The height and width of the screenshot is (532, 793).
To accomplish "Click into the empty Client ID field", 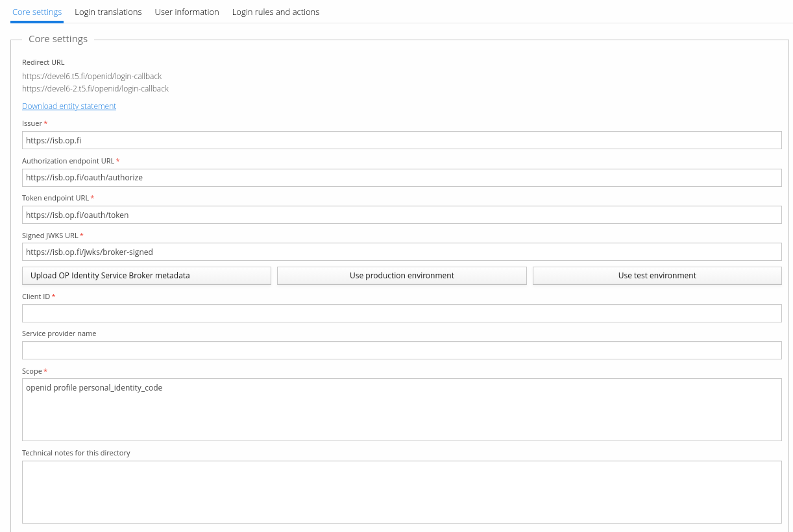I will (x=402, y=313).
